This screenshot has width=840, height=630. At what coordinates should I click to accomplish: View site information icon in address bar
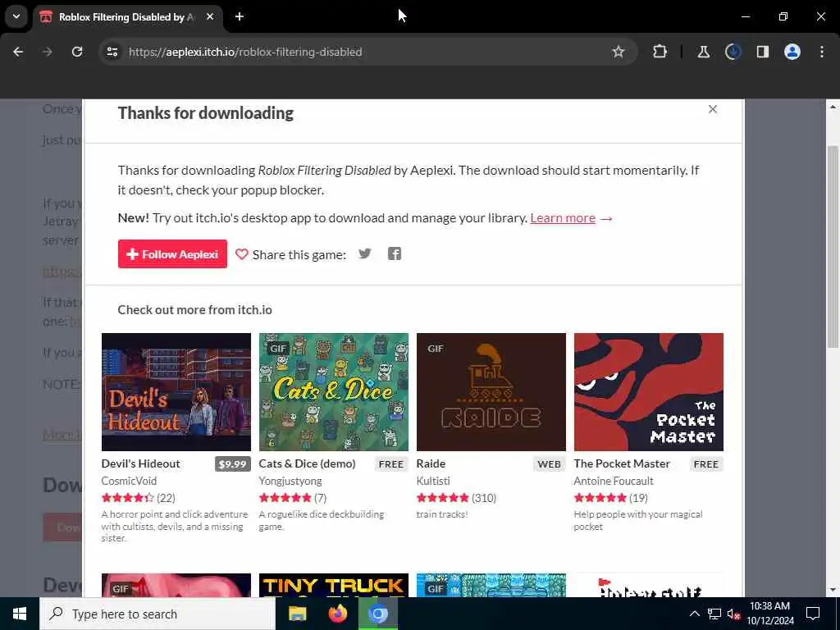click(112, 52)
